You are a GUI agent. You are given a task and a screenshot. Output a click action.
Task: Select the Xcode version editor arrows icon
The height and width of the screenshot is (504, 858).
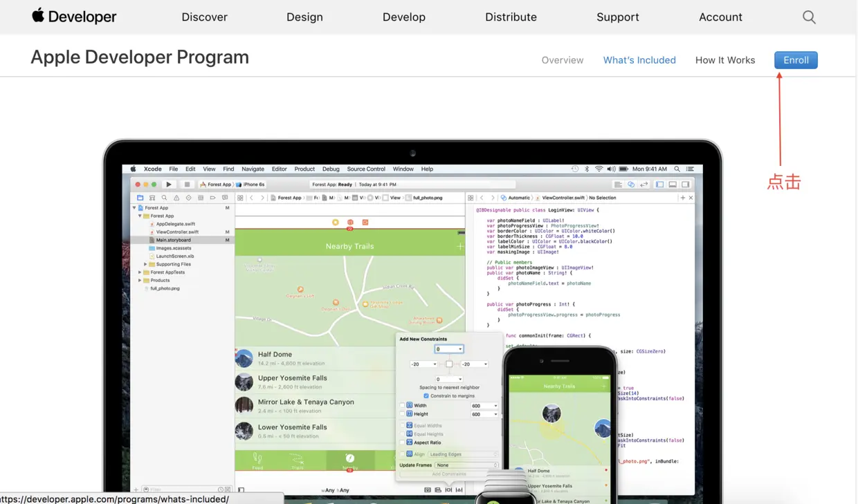(644, 185)
